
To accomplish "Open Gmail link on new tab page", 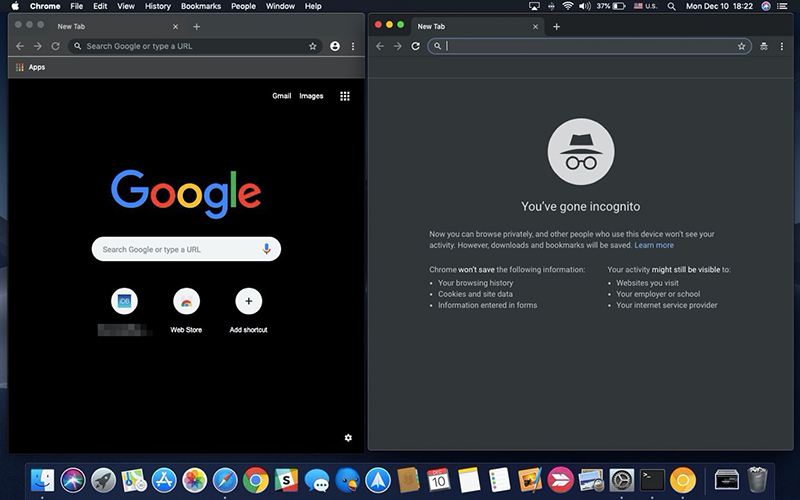I will click(282, 95).
